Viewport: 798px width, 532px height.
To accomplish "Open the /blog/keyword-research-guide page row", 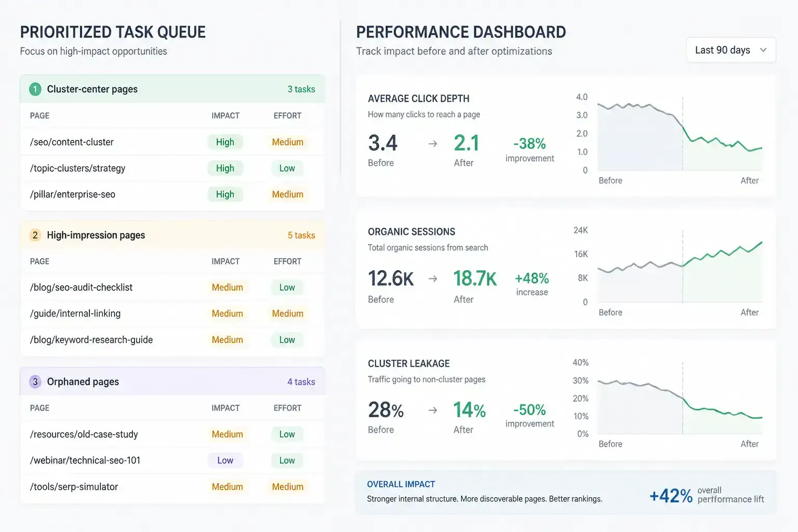I will pos(172,340).
